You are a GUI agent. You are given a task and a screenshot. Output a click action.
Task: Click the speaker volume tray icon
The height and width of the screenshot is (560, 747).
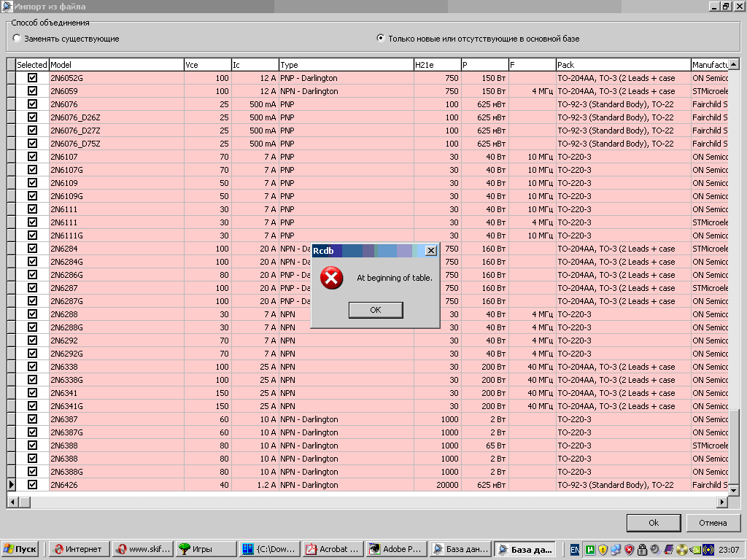pyautogui.click(x=655, y=550)
